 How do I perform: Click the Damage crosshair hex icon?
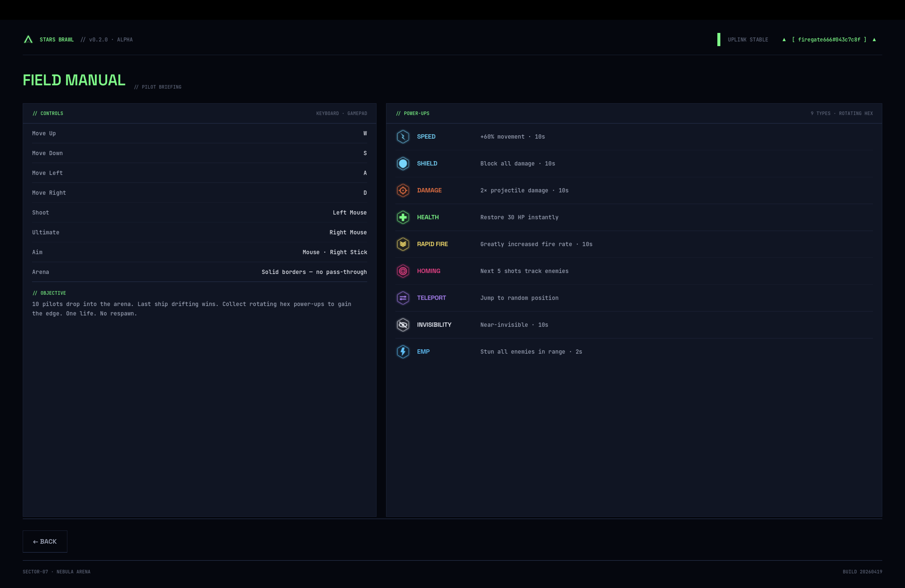[403, 190]
